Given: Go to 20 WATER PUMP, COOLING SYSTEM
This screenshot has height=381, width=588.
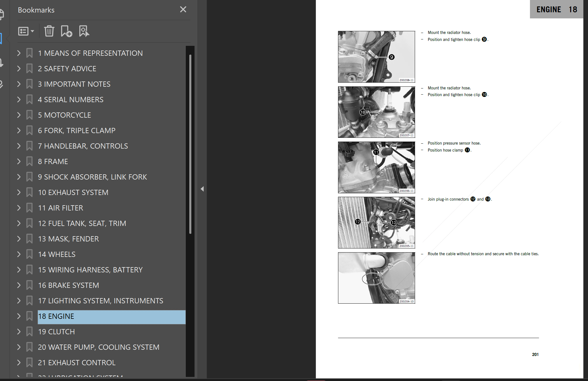Looking at the screenshot, I should [99, 347].
